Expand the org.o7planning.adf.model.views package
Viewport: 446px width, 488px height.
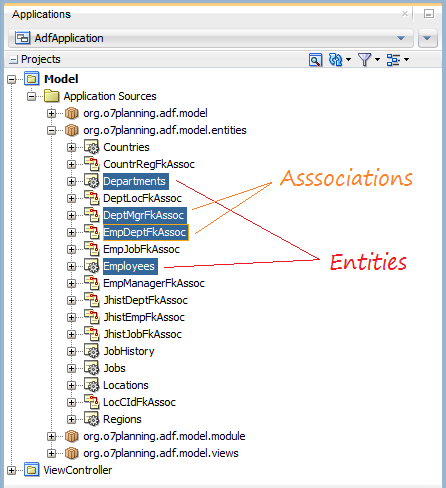(51, 453)
